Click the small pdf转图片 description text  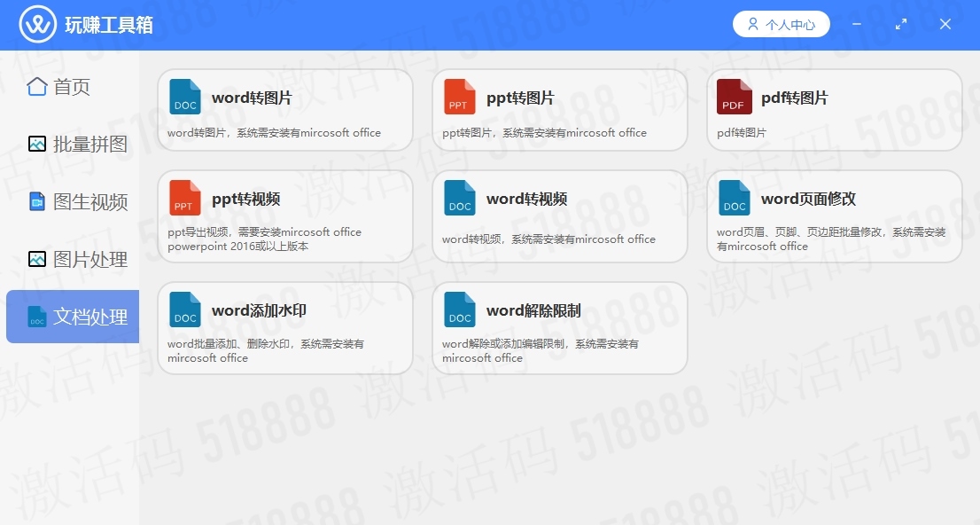click(x=742, y=133)
